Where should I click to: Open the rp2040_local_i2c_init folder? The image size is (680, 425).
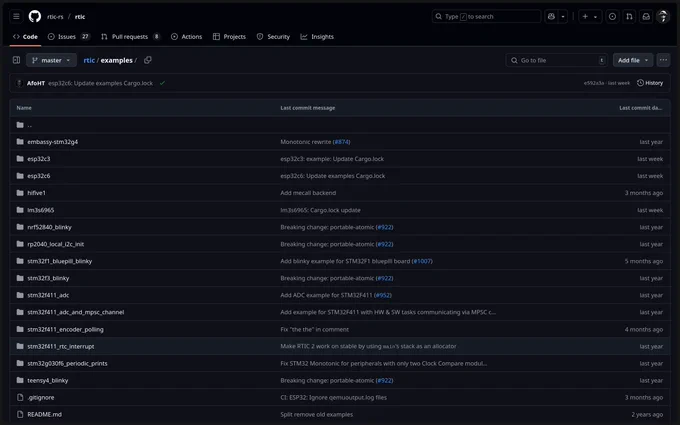click(56, 244)
